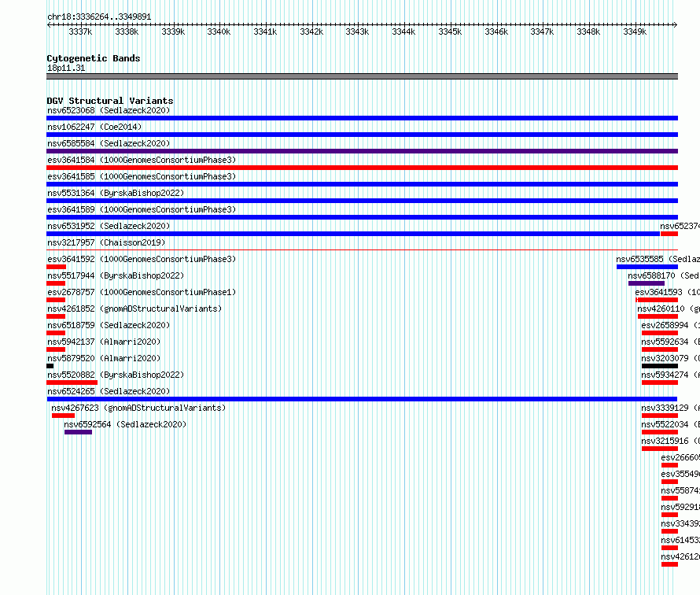Select the blue bar under nsv1062247 (Coe2014)
This screenshot has height=595, width=700.
point(362,135)
